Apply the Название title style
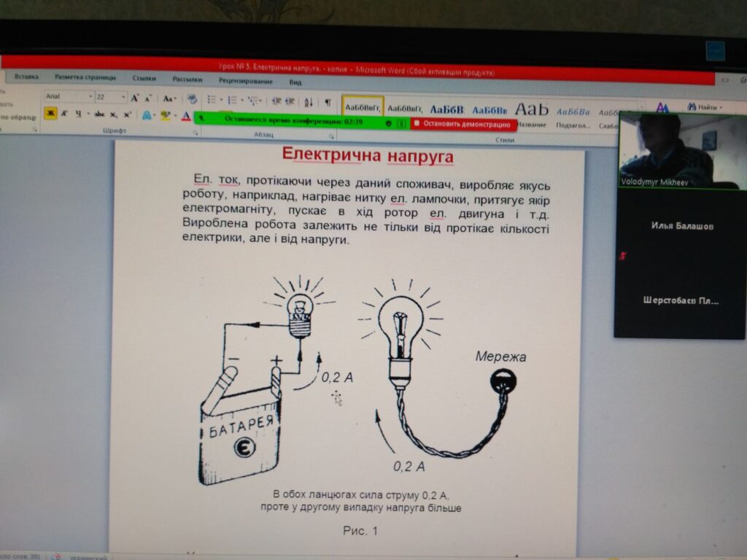Viewport: 747px width, 560px height. pyautogui.click(x=532, y=115)
